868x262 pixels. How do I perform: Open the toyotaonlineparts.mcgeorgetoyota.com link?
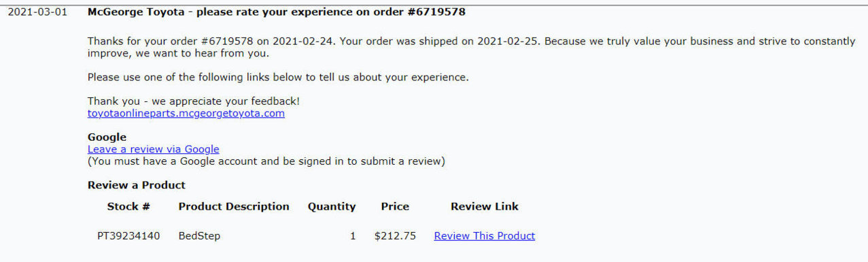pos(186,114)
